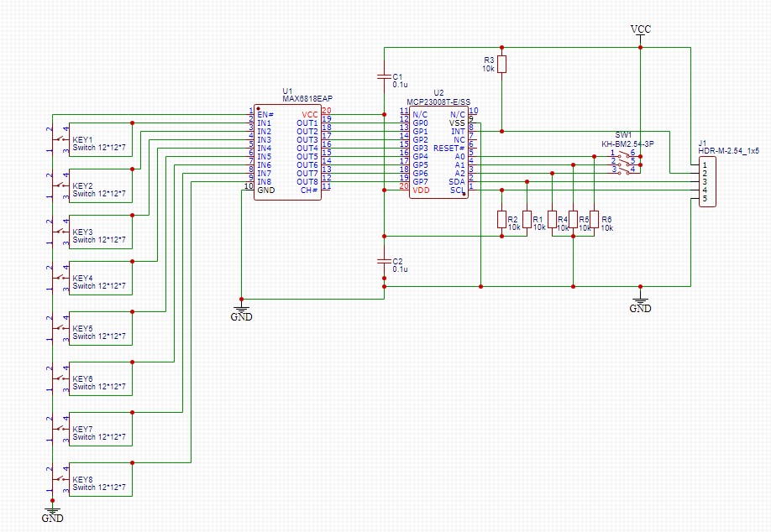This screenshot has width=771, height=532.
Task: Select resistor R4 symbol
Action: [552, 220]
